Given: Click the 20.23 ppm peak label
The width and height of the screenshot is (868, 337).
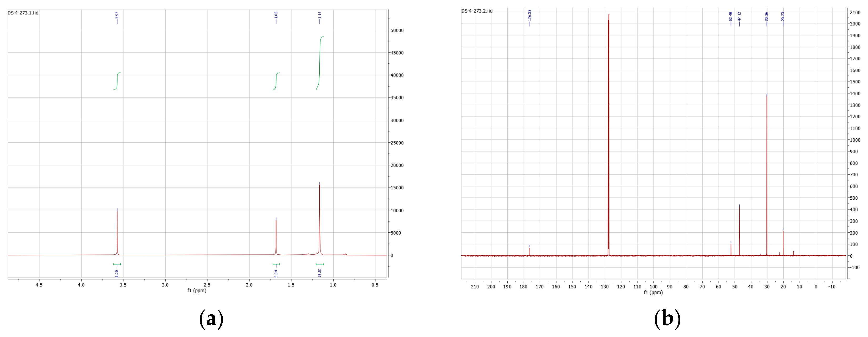Looking at the screenshot, I should [783, 16].
